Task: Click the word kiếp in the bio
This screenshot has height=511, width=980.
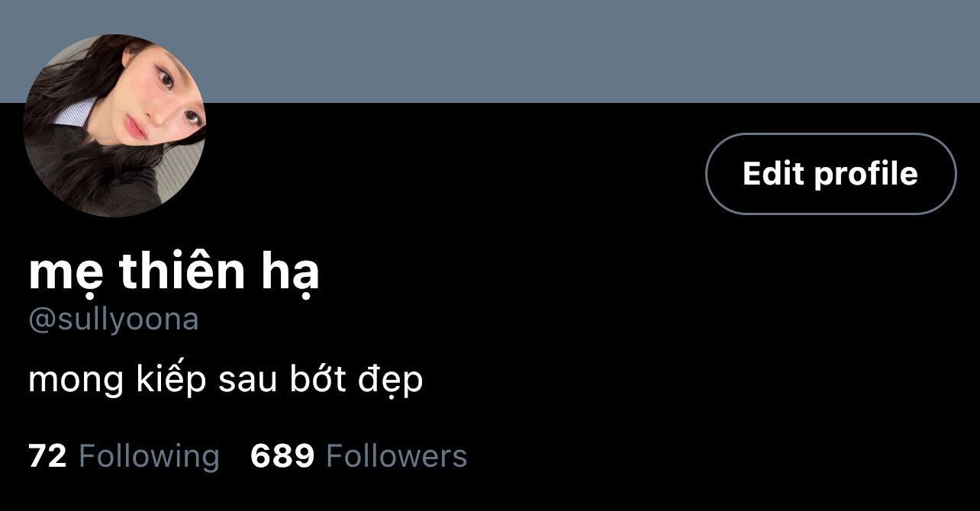Action: click(171, 379)
